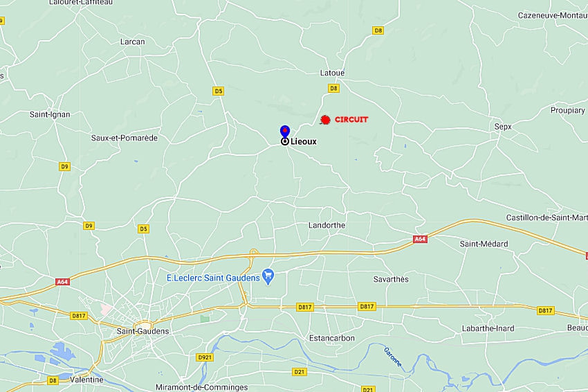Image resolution: width=588 pixels, height=392 pixels.
Task: Click the D9 badge below Saux-et-Pomarède
Action: (x=65, y=166)
